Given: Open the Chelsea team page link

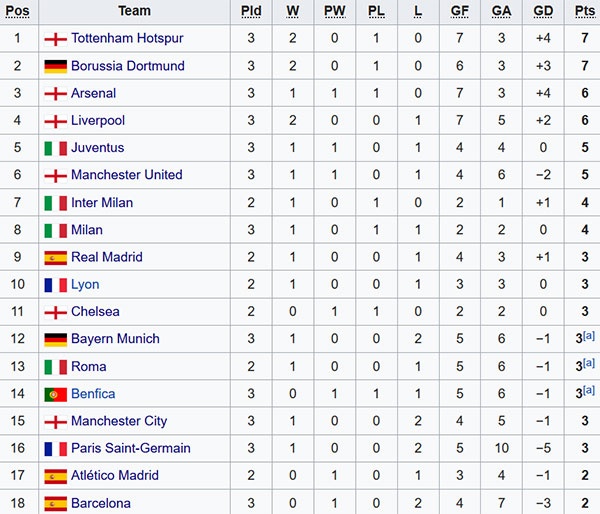Looking at the screenshot, I should 95,312.
